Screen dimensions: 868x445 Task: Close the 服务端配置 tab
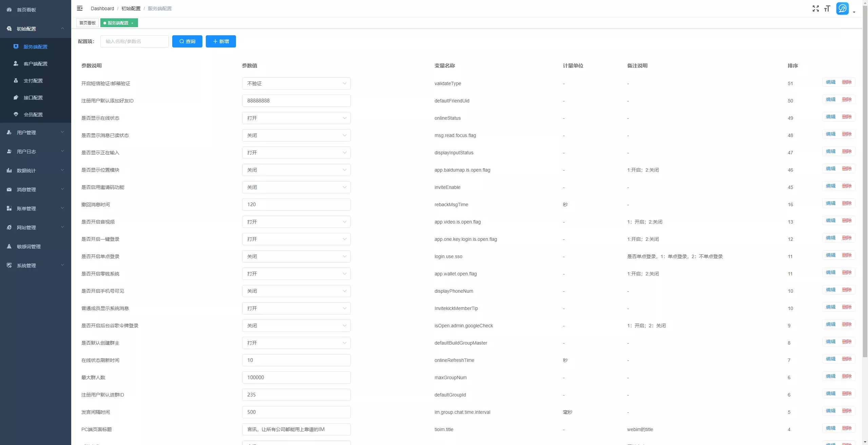pos(132,23)
